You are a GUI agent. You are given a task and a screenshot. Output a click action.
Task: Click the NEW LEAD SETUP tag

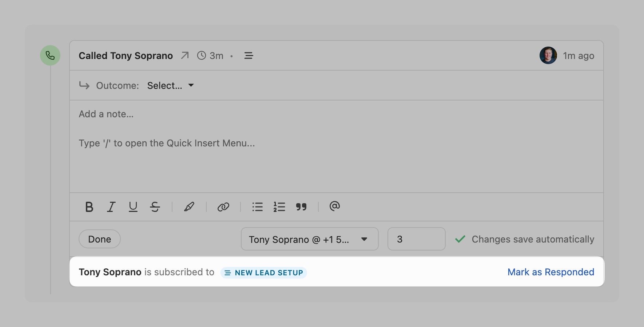[264, 273]
